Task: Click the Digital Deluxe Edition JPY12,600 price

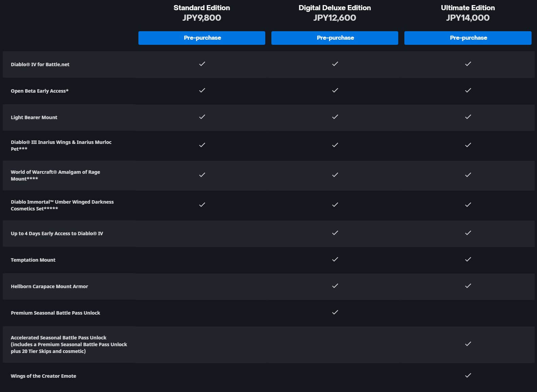Action: point(335,18)
